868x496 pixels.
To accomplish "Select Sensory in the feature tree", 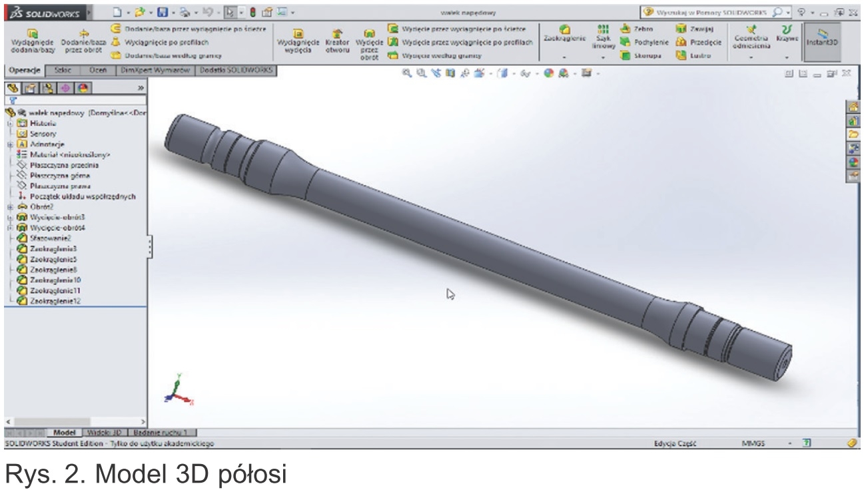I will coord(35,133).
